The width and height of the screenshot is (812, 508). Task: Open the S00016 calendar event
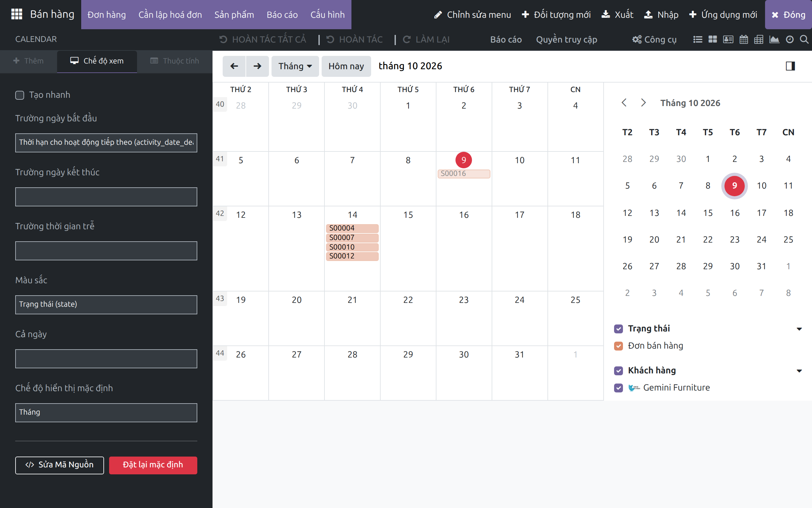point(464,174)
